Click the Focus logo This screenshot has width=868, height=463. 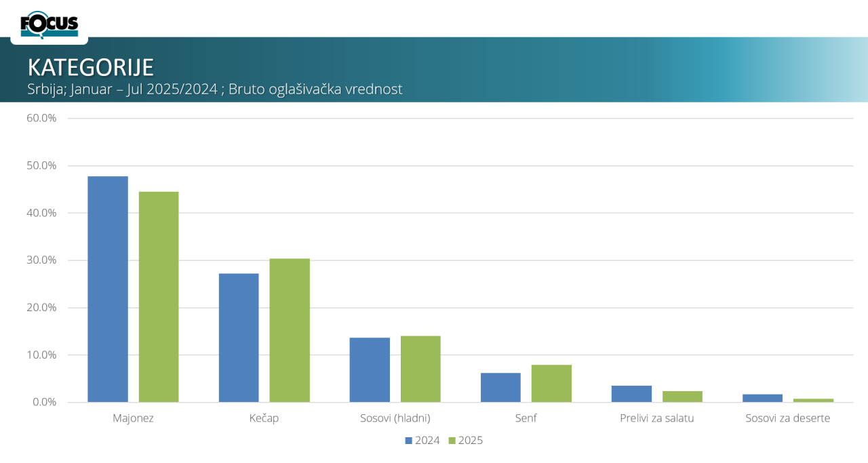(49, 25)
